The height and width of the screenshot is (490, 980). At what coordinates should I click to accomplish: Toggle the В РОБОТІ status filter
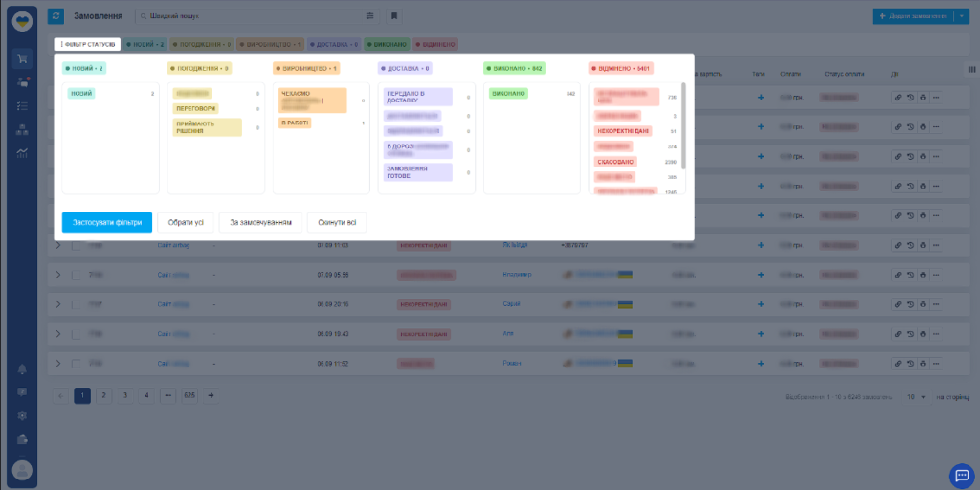pos(295,122)
